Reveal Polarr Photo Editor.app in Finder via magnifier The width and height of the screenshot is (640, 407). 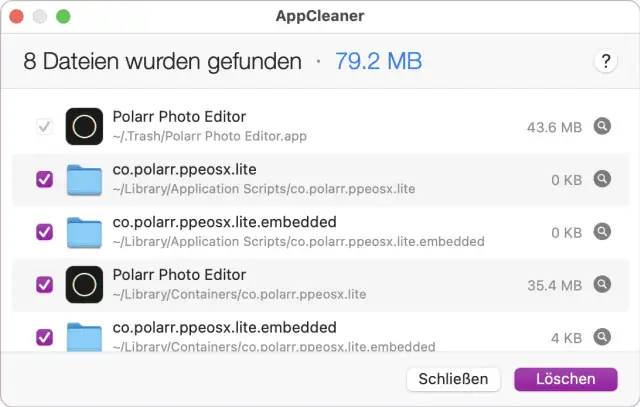(601, 127)
